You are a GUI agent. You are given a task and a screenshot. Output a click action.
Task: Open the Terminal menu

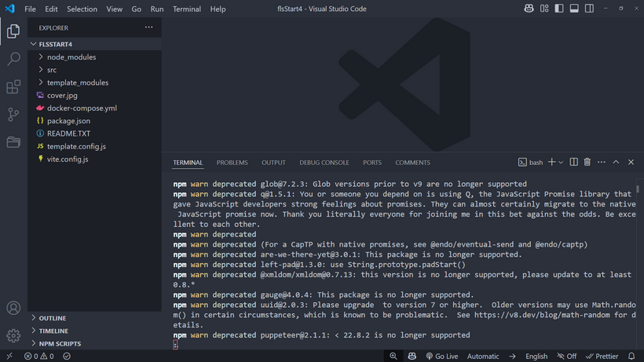click(x=187, y=9)
